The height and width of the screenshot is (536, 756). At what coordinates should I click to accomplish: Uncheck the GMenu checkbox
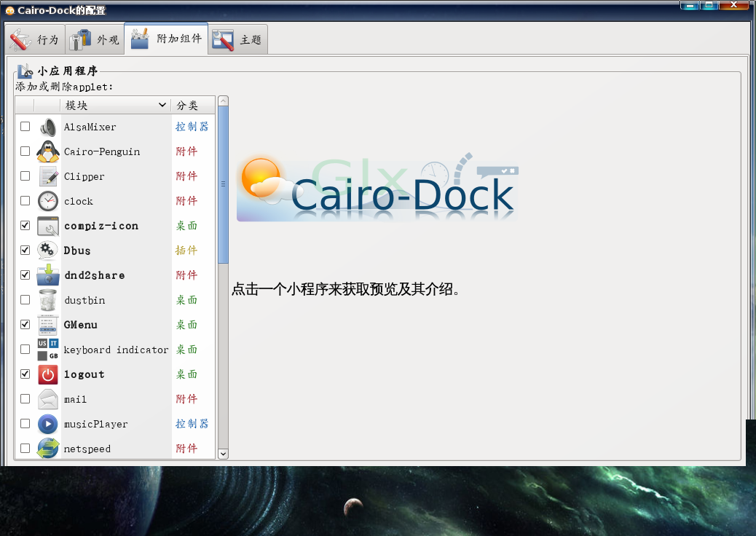(x=25, y=325)
